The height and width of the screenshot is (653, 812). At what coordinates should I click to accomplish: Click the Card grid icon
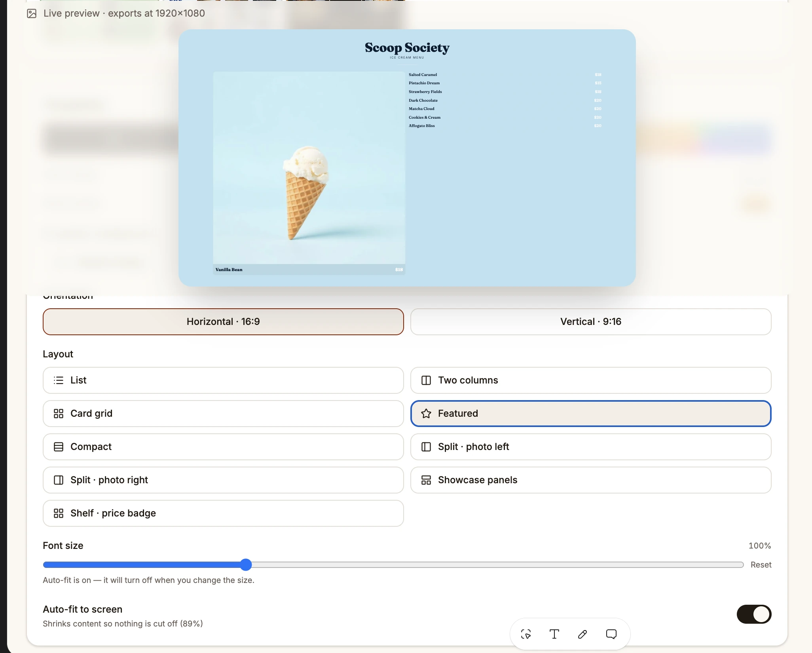tap(59, 414)
